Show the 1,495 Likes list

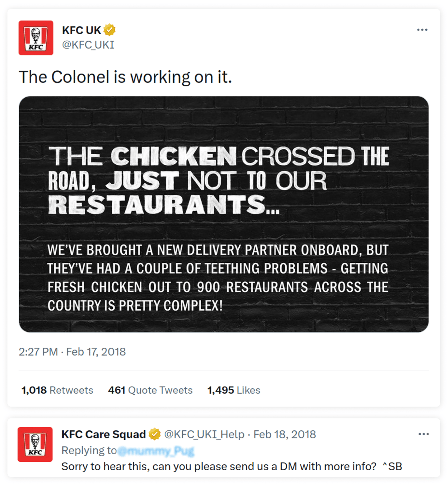(233, 390)
